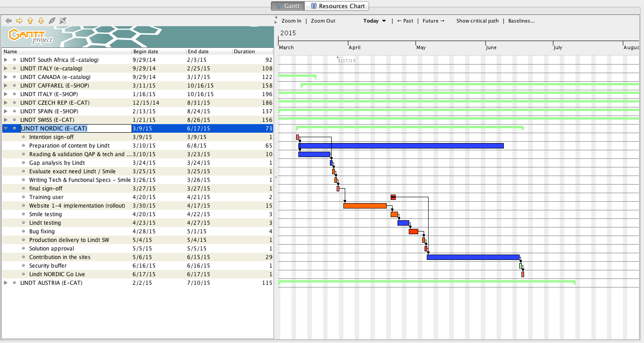Select Gap analysis by Lindt task
Image resolution: width=644 pixels, height=343 pixels.
(x=137, y=162)
